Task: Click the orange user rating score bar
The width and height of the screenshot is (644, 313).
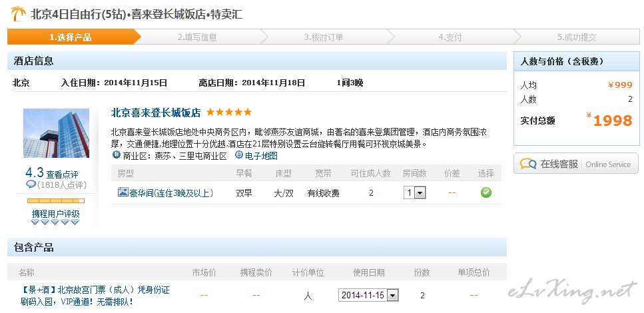Action: pyautogui.click(x=56, y=200)
